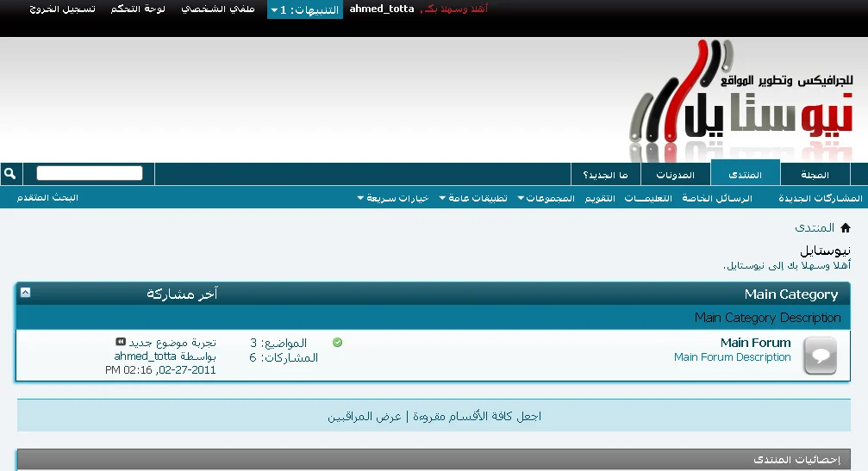Click the home icon in breadcrumb
868x471 pixels.
pyautogui.click(x=846, y=228)
